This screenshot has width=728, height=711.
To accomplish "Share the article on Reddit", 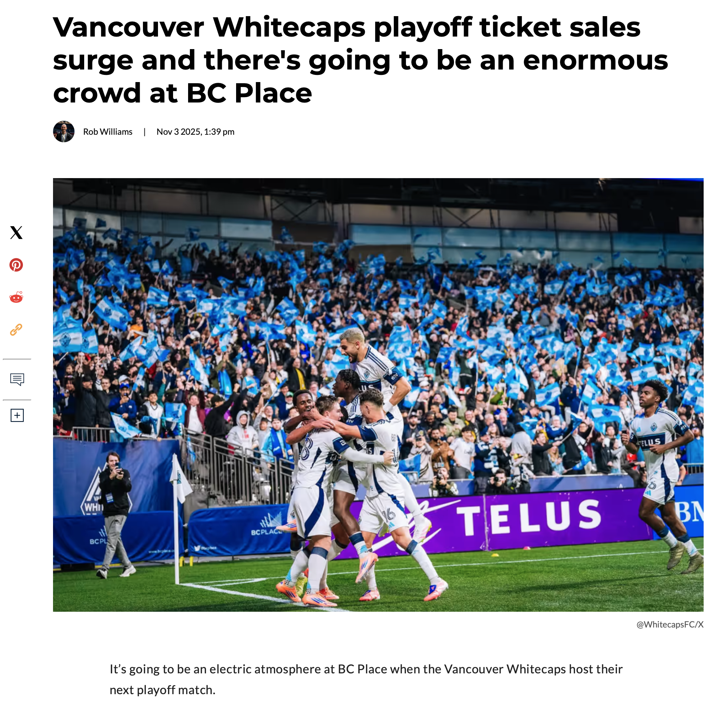I will (16, 297).
